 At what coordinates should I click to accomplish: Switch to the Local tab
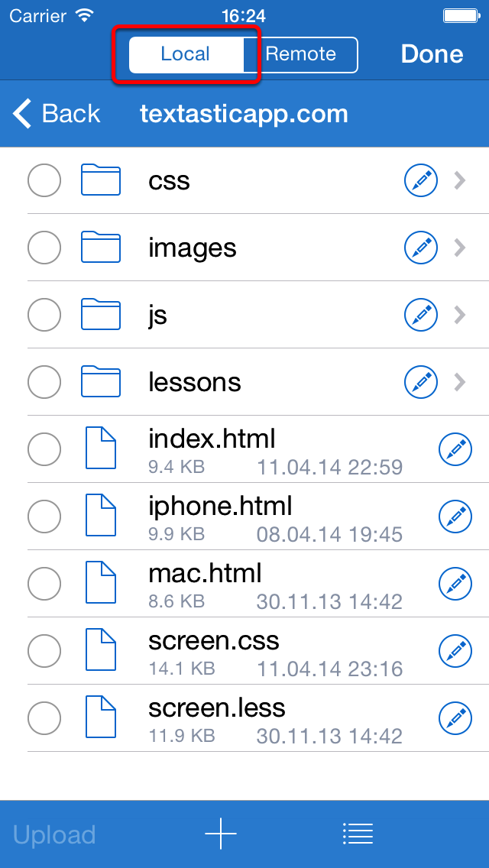click(x=186, y=54)
